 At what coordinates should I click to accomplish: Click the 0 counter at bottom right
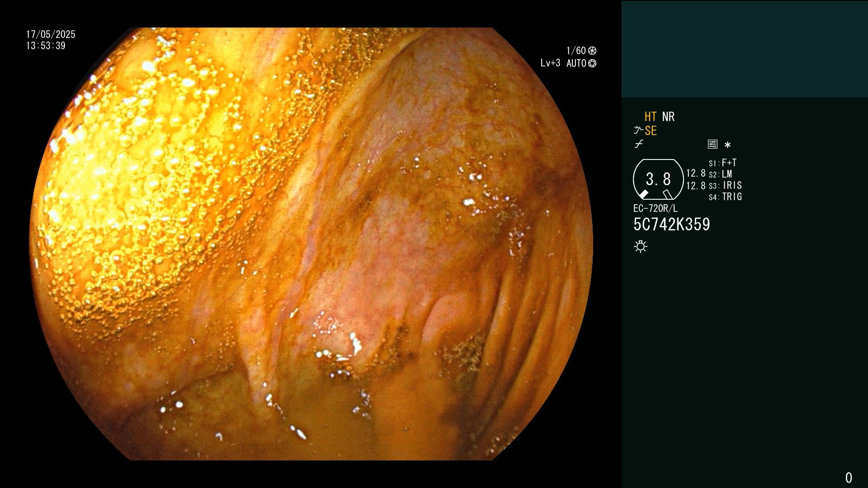[x=849, y=478]
